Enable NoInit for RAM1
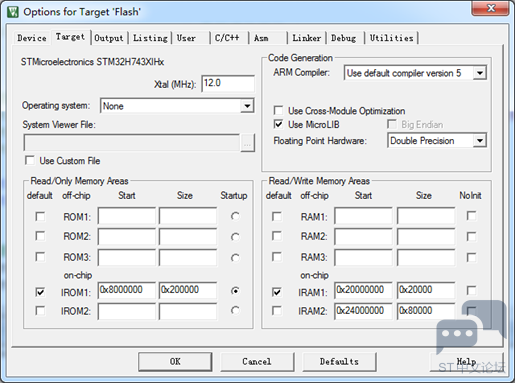Image resolution: width=515 pixels, height=383 pixels. (471, 216)
